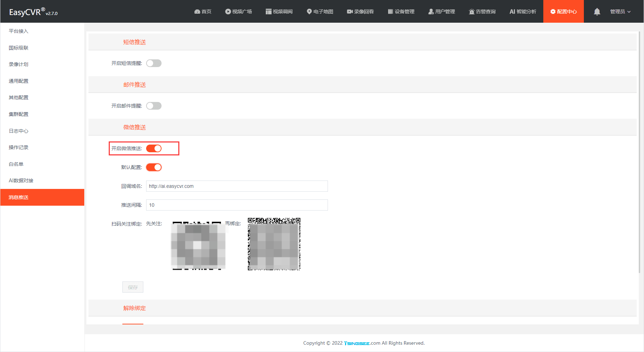
Task: Select 消息推送 in the sidebar
Action: pos(42,197)
